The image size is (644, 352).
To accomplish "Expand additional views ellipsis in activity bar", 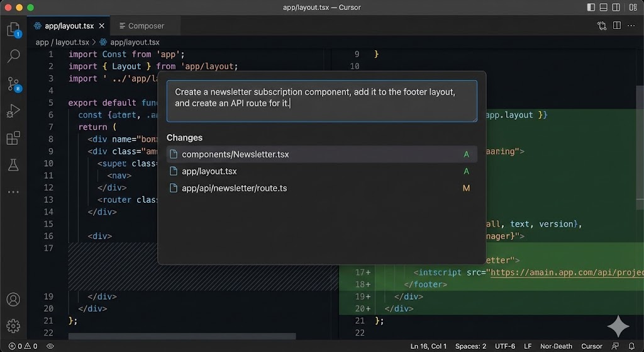I will point(13,192).
